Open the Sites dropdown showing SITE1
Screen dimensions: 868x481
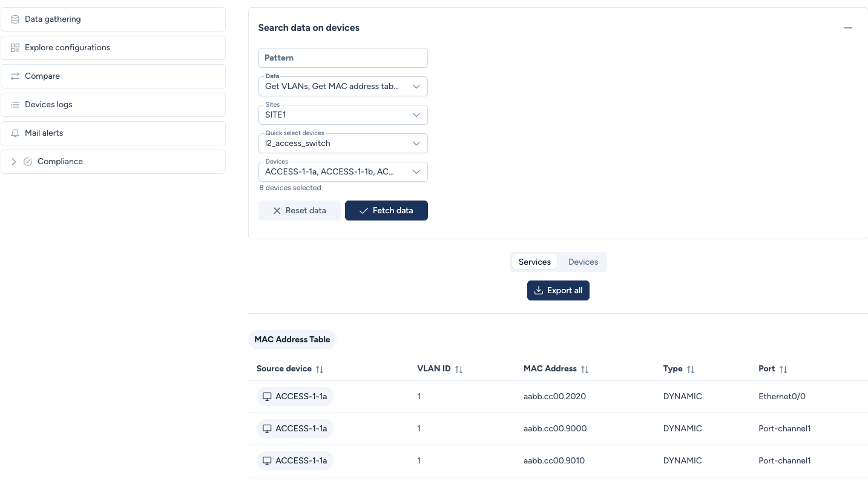click(x=343, y=115)
